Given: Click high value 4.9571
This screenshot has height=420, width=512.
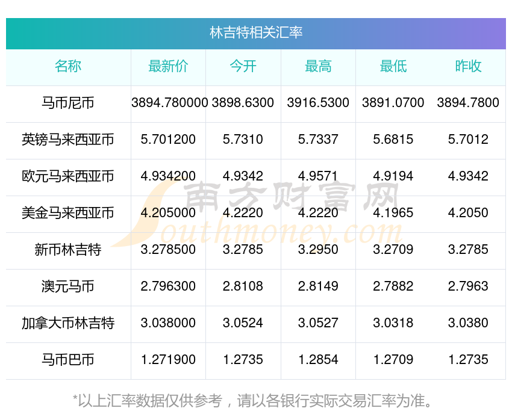Looking at the screenshot, I should (x=318, y=176).
